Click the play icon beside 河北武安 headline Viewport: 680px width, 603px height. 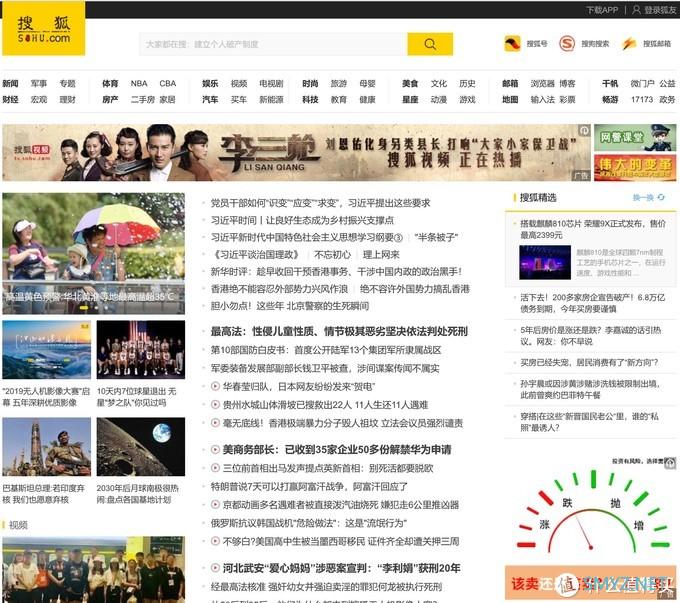215,567
